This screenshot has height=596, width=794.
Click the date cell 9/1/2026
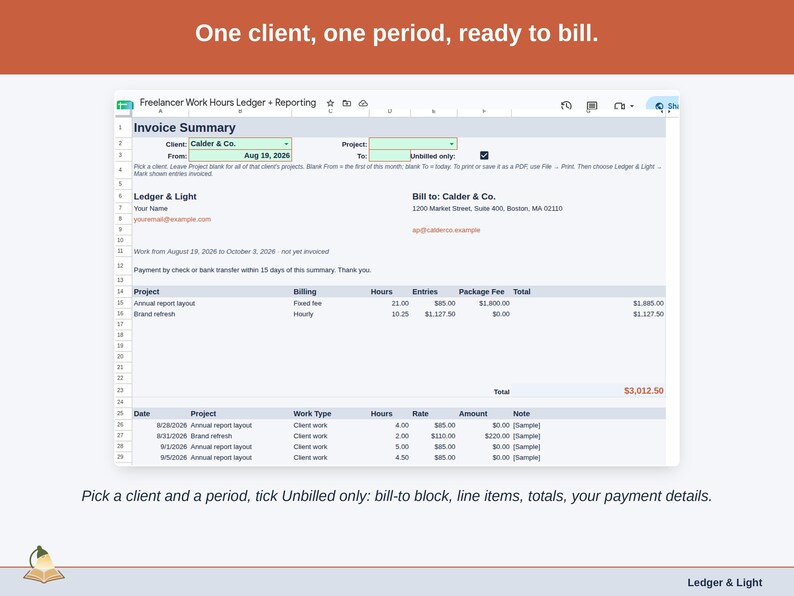pyautogui.click(x=174, y=447)
